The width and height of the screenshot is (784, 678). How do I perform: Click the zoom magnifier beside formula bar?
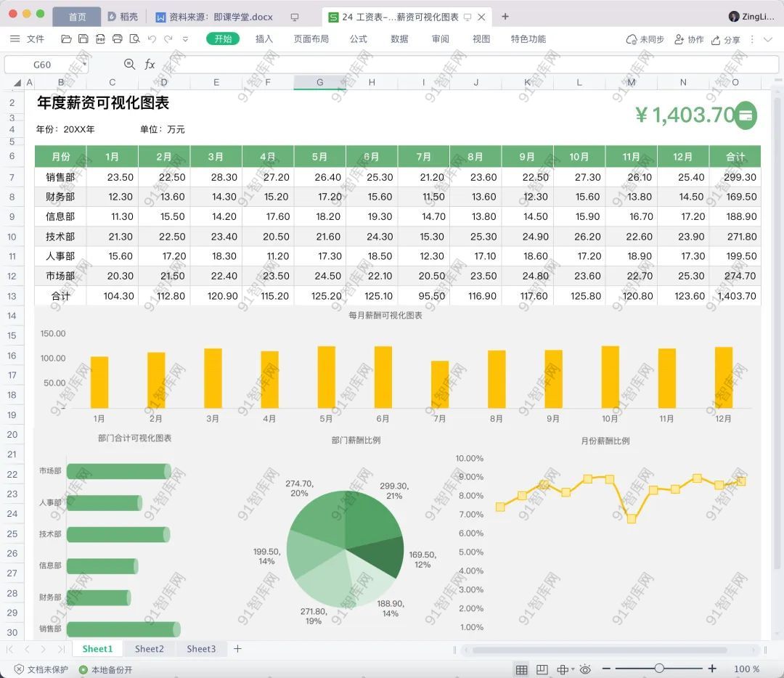[x=129, y=65]
